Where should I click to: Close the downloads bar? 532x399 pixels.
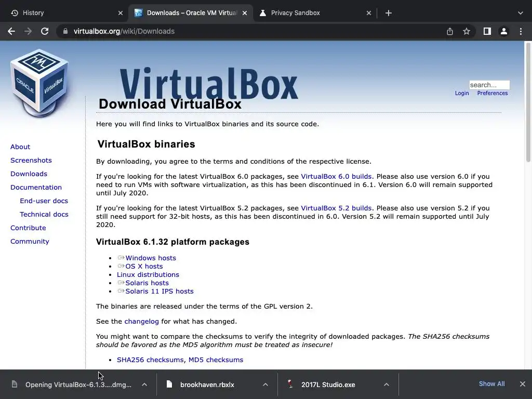pos(523,384)
